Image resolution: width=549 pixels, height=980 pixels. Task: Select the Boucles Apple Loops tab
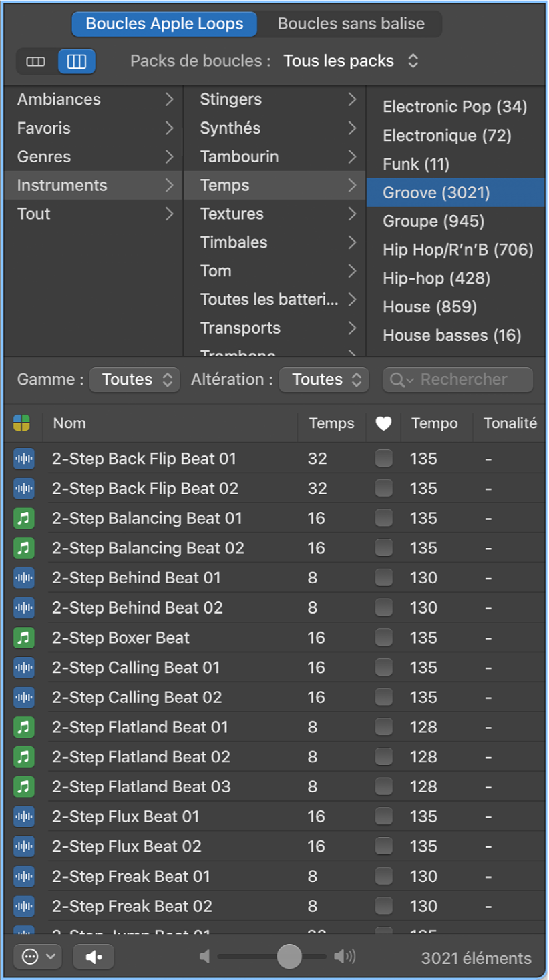point(164,24)
